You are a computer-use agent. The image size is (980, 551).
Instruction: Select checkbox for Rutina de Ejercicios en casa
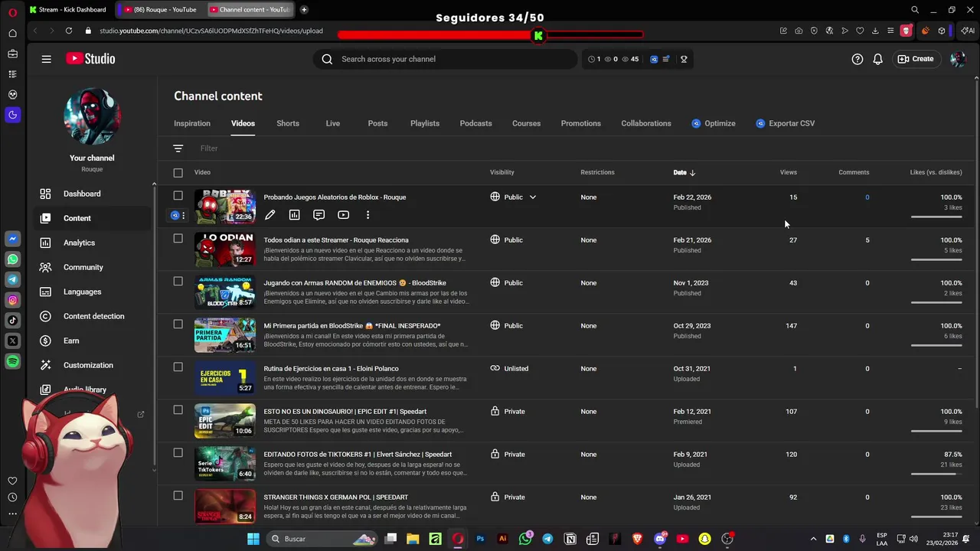tap(178, 367)
